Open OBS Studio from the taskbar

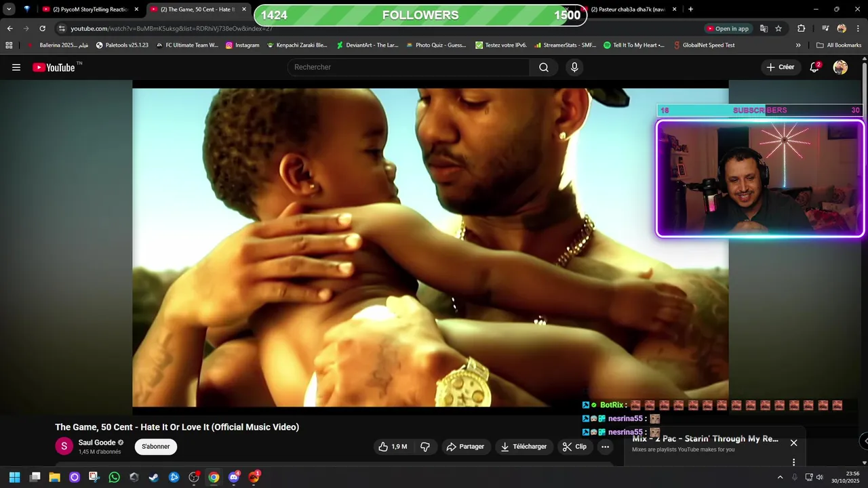tap(194, 477)
